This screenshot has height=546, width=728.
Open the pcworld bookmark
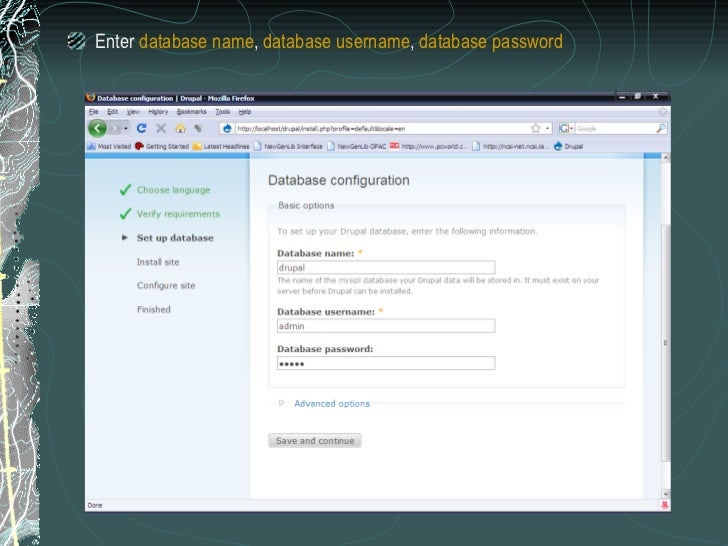click(x=427, y=146)
